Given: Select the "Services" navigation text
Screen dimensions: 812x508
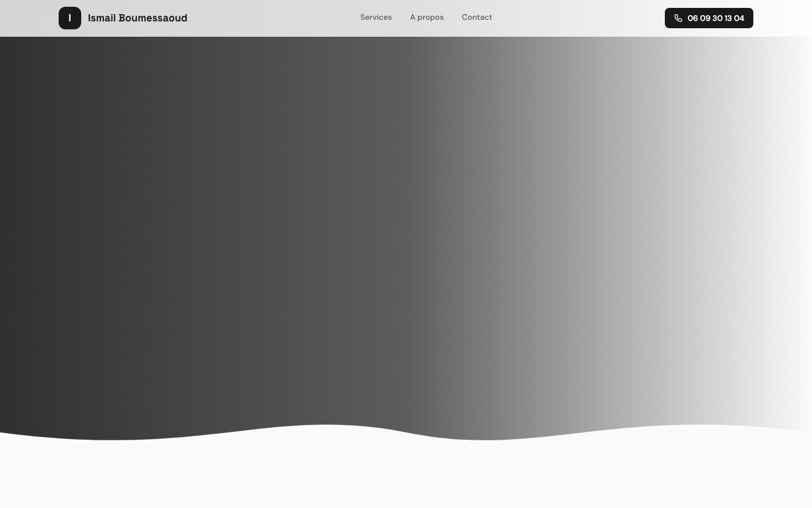Looking at the screenshot, I should [x=376, y=17].
